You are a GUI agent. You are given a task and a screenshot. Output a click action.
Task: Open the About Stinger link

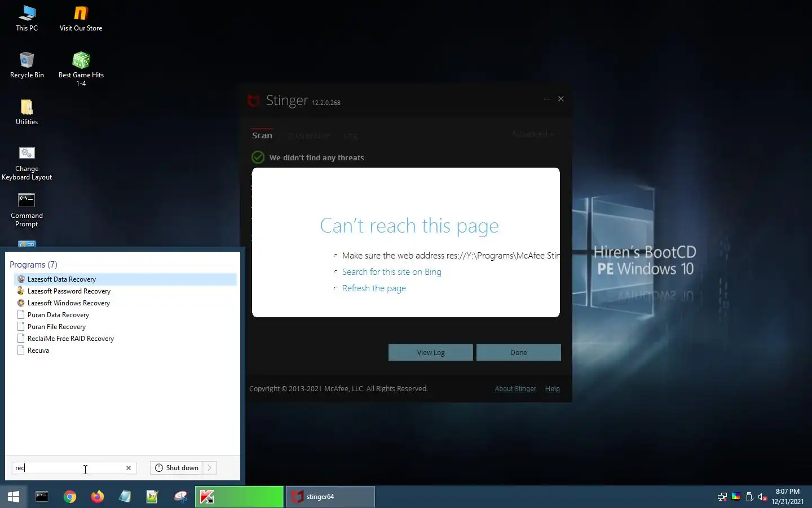point(515,389)
